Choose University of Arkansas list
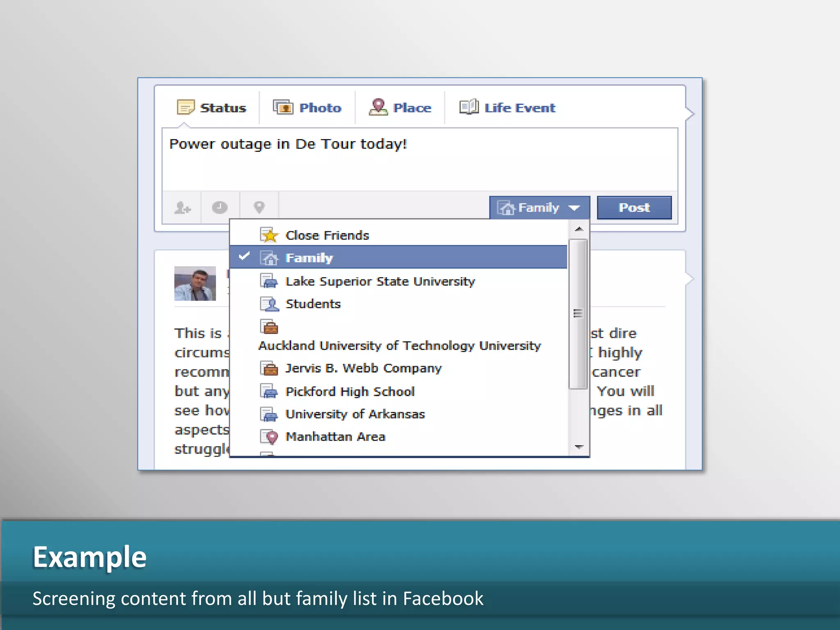The width and height of the screenshot is (840, 630). pyautogui.click(x=399, y=414)
